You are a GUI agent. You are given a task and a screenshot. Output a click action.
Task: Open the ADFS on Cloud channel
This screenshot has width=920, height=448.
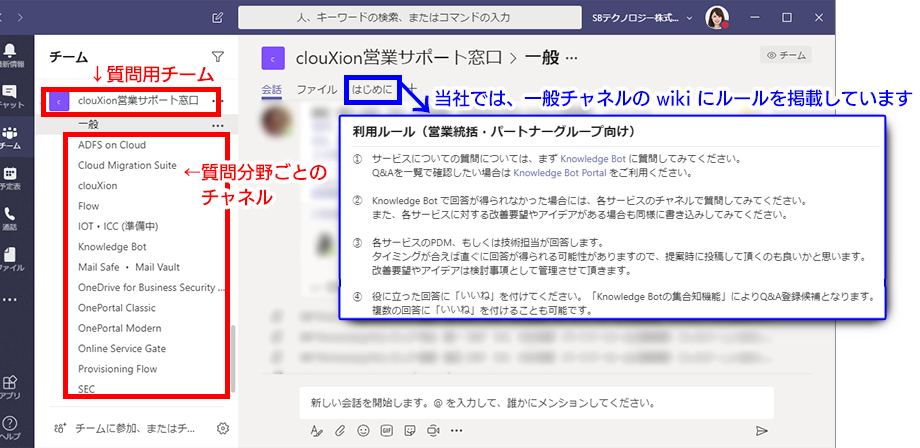point(111,145)
